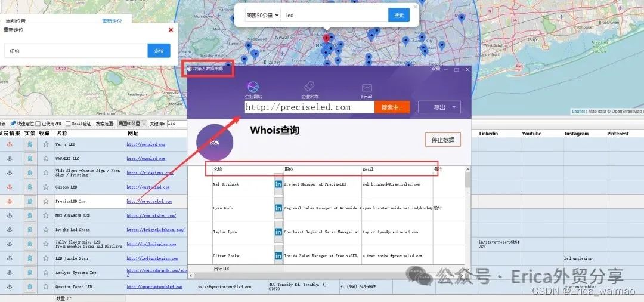Image resolution: width=644 pixels, height=302 pixels.
Task: Select email mel.birnhack@preciseled.com
Action: pyautogui.click(x=391, y=184)
